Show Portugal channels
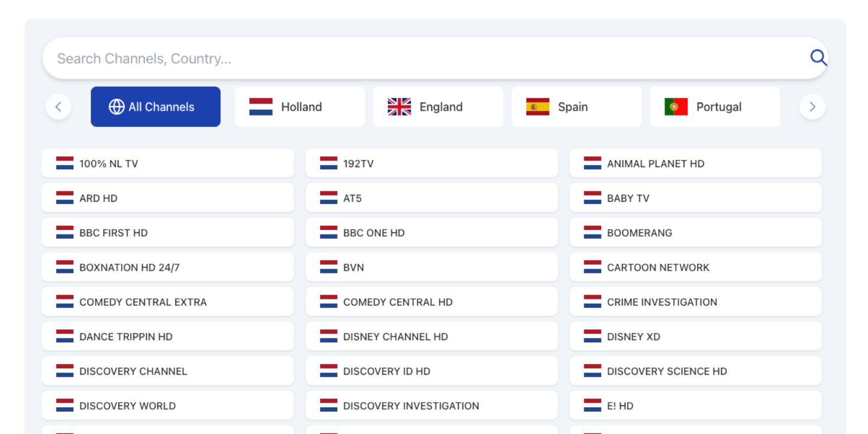 715,107
